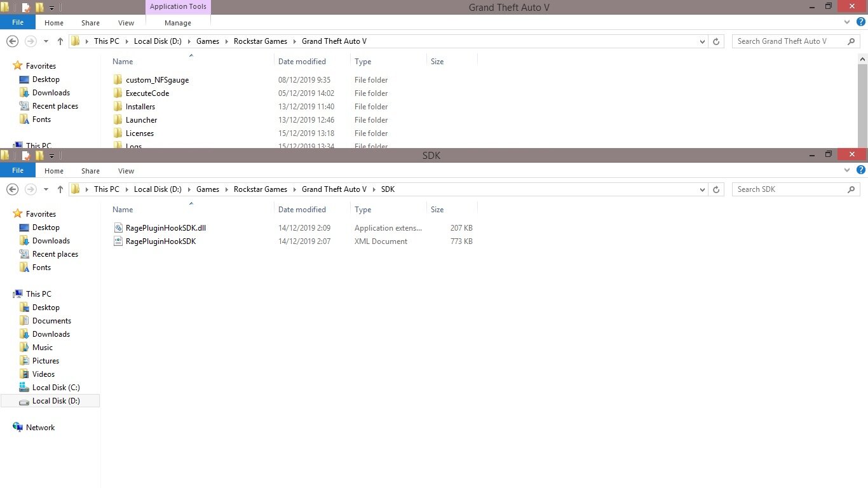
Task: Click Music icon in SDK sidebar
Action: [x=24, y=348]
